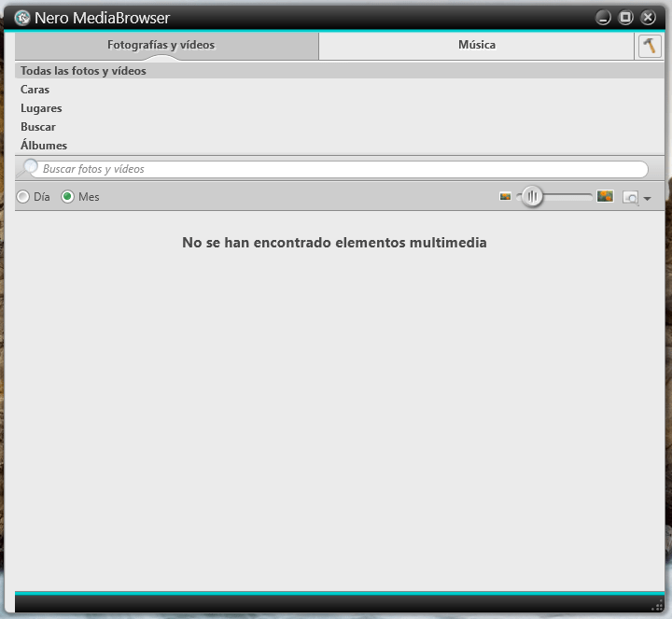The height and width of the screenshot is (619, 672).
Task: Open the hammer options icon
Action: tap(650, 46)
